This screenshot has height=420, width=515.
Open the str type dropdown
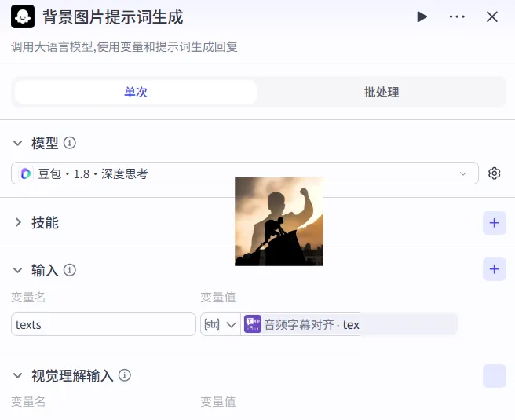(x=221, y=324)
